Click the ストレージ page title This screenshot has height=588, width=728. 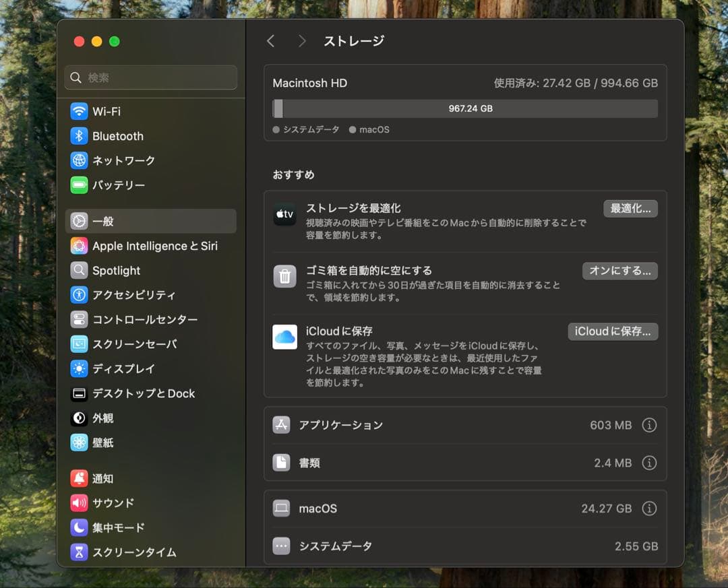coord(355,41)
